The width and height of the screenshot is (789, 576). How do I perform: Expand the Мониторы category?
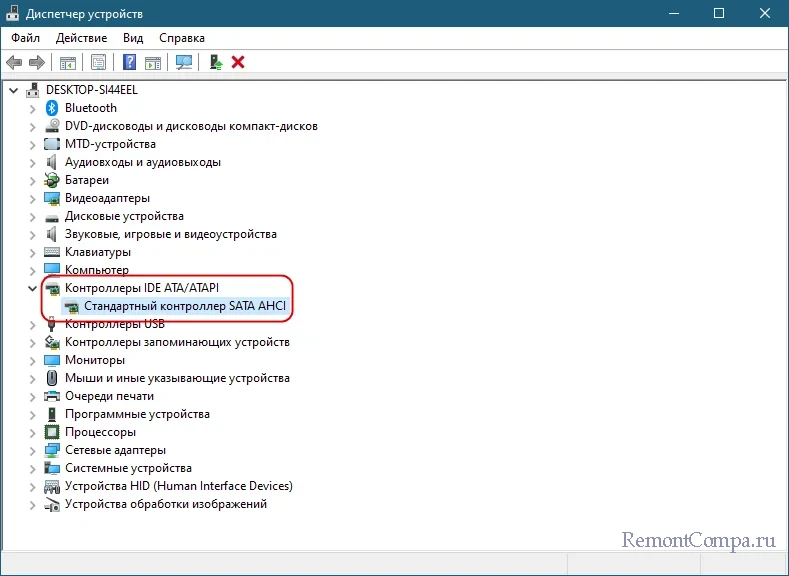point(33,361)
